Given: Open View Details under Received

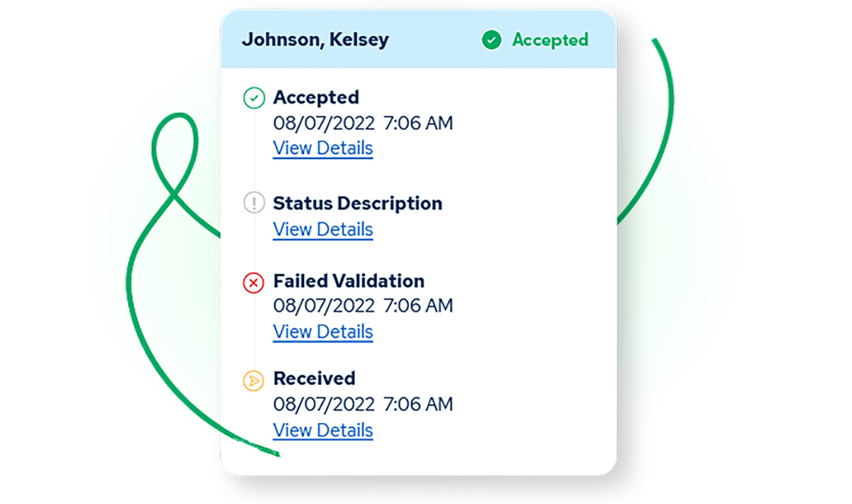Looking at the screenshot, I should pyautogui.click(x=323, y=431).
